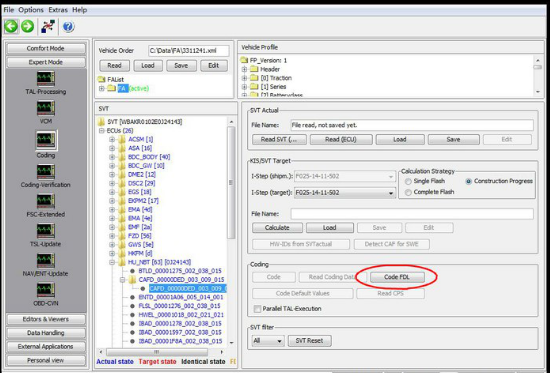Select the TAL-Processing icon
550x373 pixels.
pos(46,79)
